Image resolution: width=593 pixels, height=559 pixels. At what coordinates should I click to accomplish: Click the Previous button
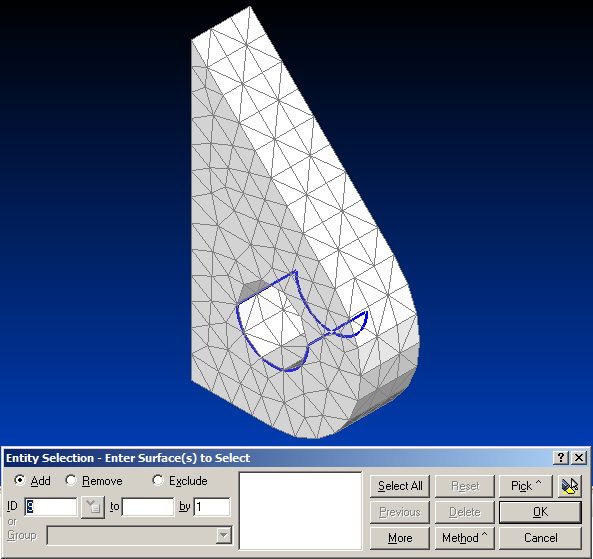400,512
